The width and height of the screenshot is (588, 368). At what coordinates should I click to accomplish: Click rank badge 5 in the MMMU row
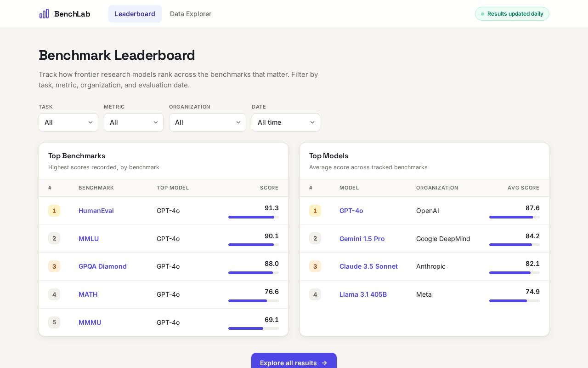point(54,322)
